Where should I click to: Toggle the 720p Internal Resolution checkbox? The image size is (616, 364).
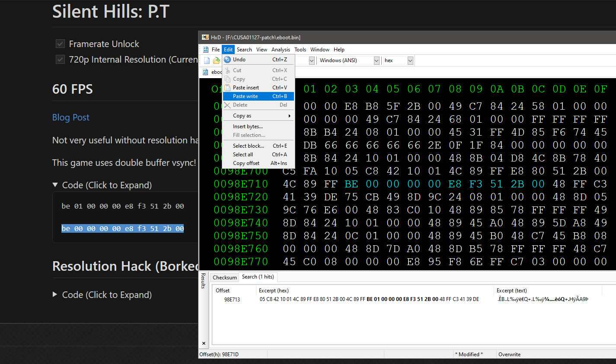coord(60,59)
